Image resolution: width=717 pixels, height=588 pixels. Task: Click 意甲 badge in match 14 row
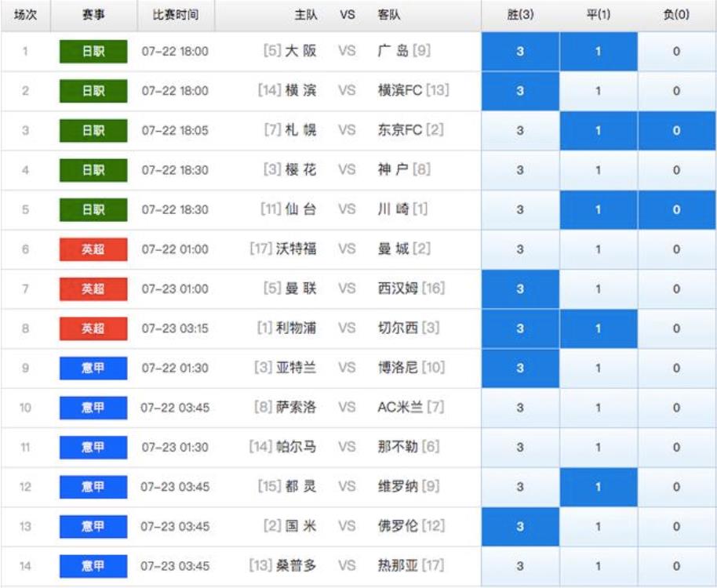(93, 566)
